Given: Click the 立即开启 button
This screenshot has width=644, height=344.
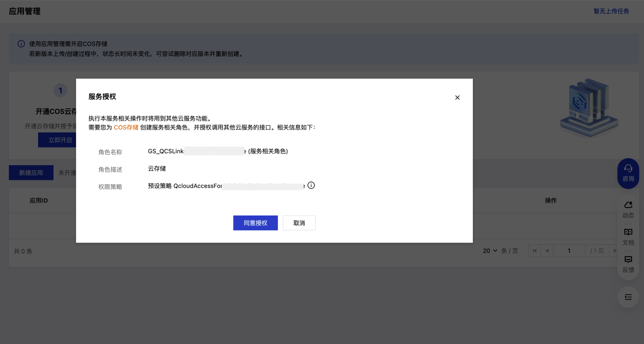Looking at the screenshot, I should click(57, 140).
